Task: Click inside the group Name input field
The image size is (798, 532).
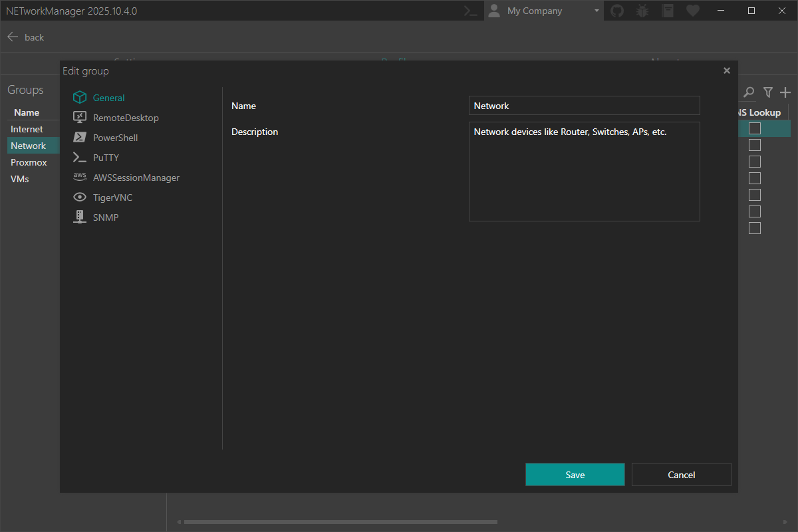Action: point(584,105)
